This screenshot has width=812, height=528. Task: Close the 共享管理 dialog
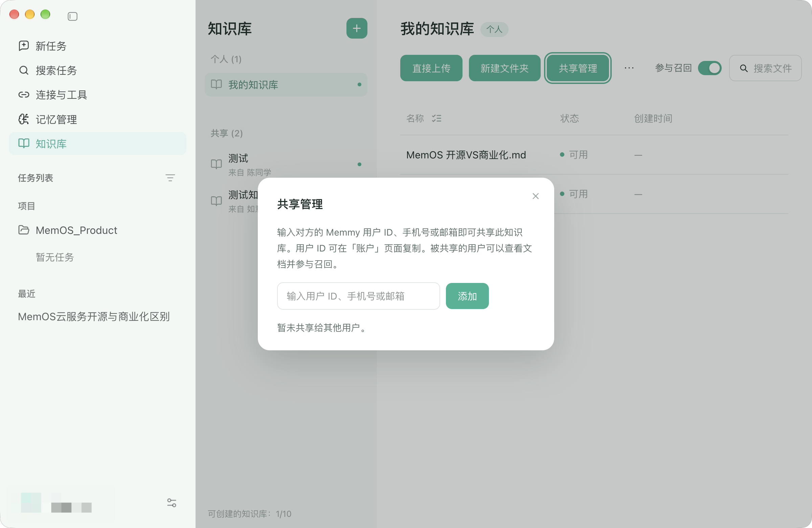[x=535, y=196]
